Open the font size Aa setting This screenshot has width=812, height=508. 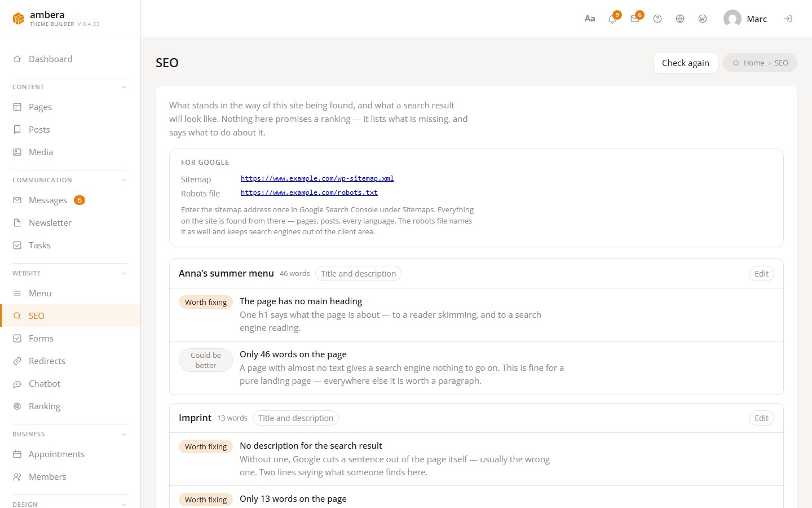(590, 19)
